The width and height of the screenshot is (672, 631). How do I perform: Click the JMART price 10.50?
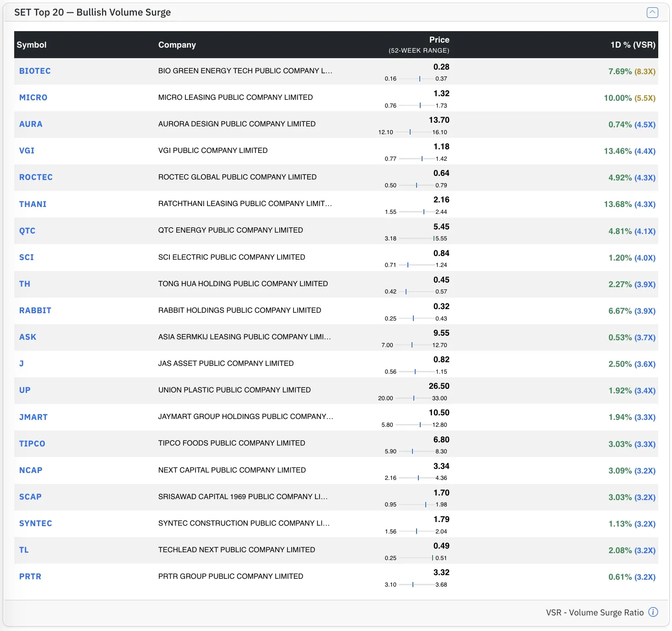point(439,413)
